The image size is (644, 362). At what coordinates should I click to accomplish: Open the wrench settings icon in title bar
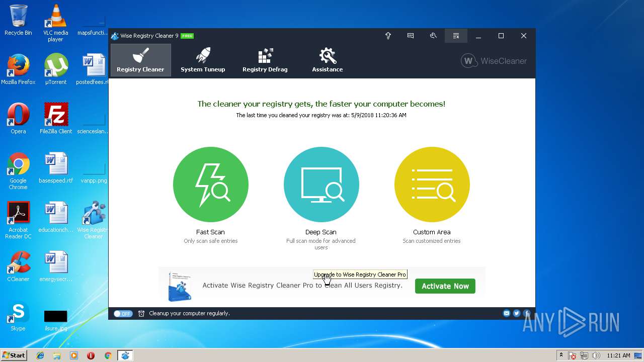click(x=433, y=36)
